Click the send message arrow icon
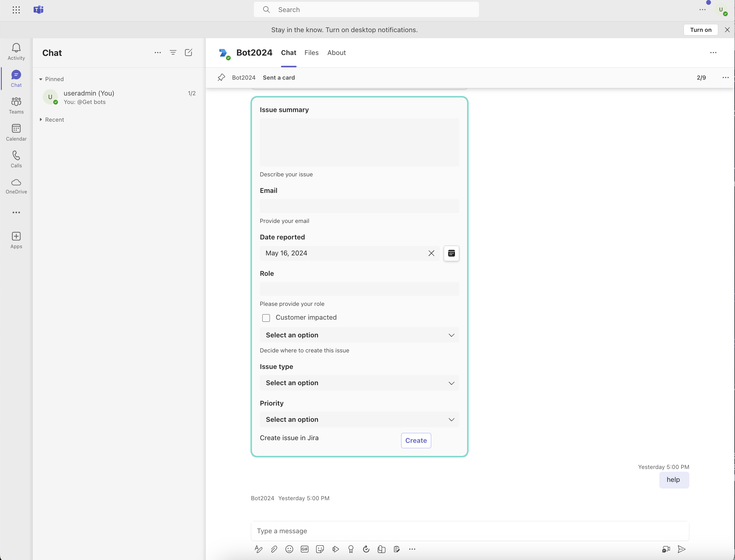The height and width of the screenshot is (560, 735). click(681, 549)
